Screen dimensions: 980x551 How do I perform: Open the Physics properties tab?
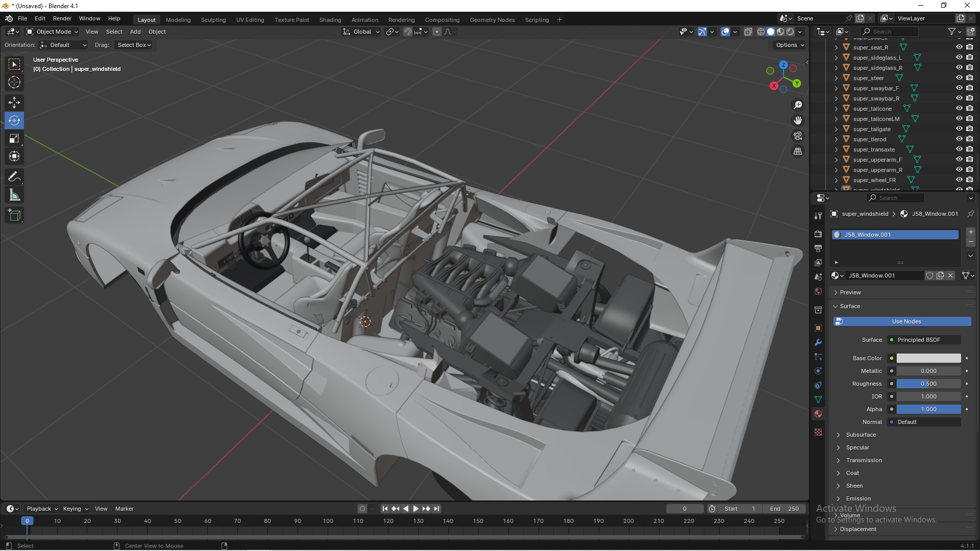click(x=818, y=371)
